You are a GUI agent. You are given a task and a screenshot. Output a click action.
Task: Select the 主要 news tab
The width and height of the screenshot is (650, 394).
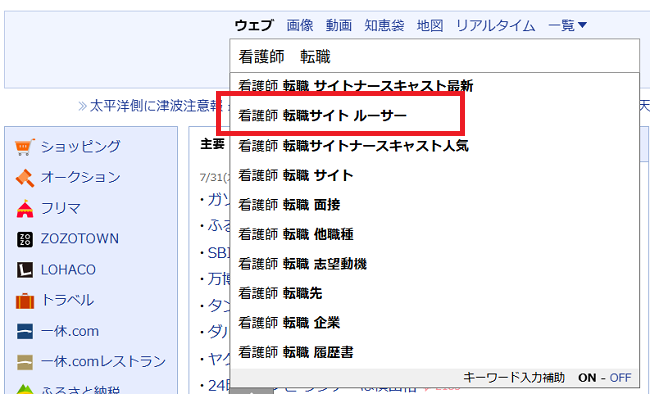212,144
